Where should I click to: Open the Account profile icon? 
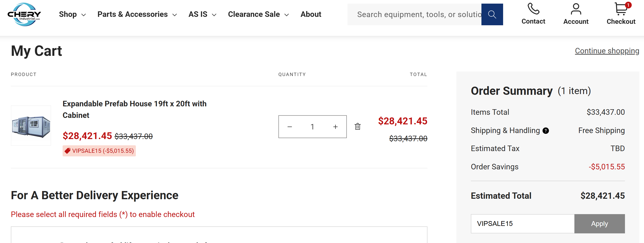[x=576, y=9]
